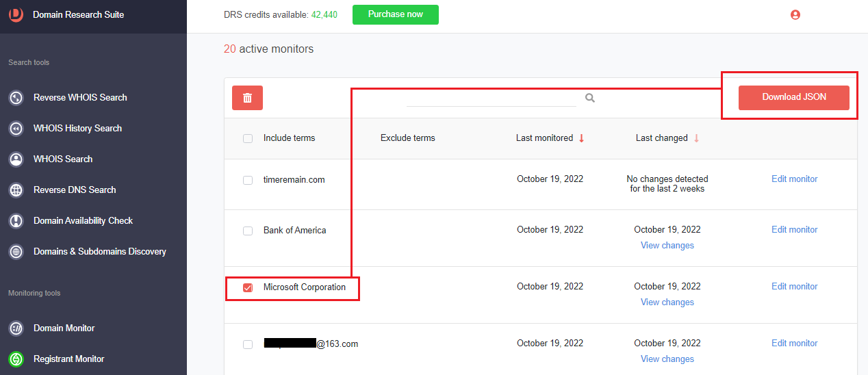Viewport: 868px width, 375px height.
Task: Click the Exclude terms column header
Action: point(408,138)
